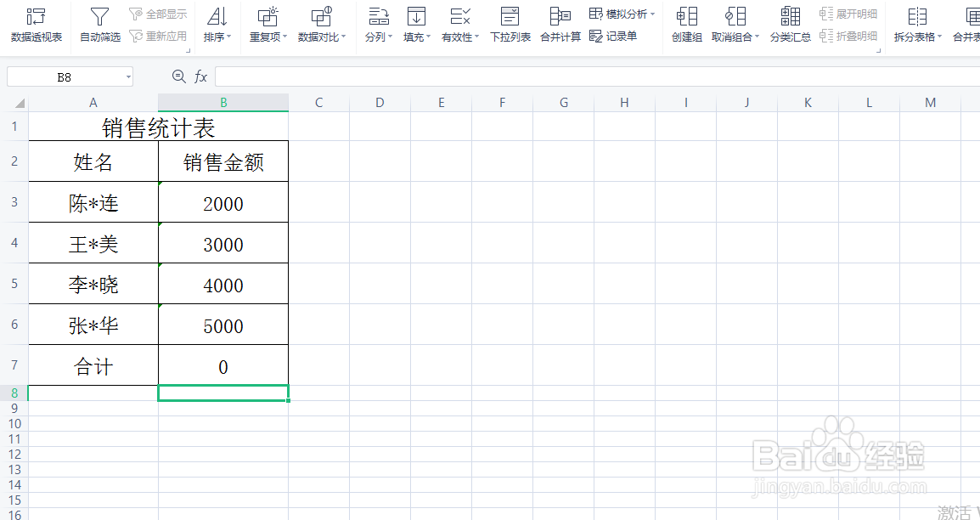Click into the Name Box showing B8
The width and height of the screenshot is (980, 520).
pyautogui.click(x=65, y=77)
